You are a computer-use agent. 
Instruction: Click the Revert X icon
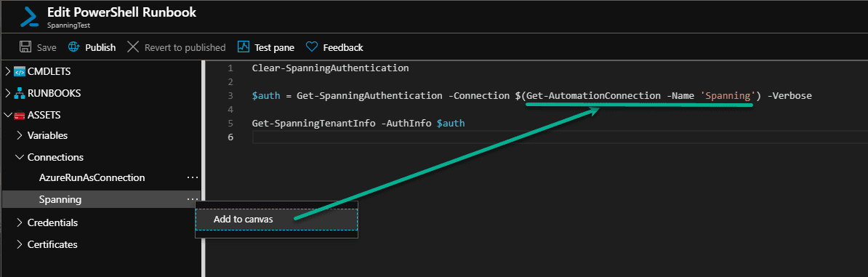tap(133, 47)
